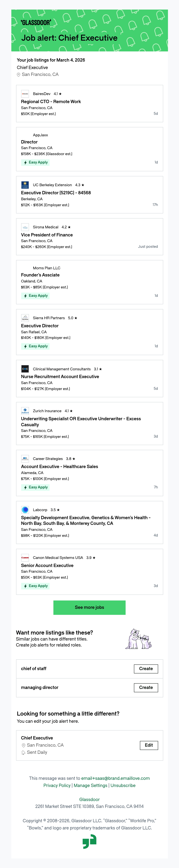Screen dimensions: 179x868
Task: Open Sierra HR Partners Executive Director job
Action: [40, 326]
